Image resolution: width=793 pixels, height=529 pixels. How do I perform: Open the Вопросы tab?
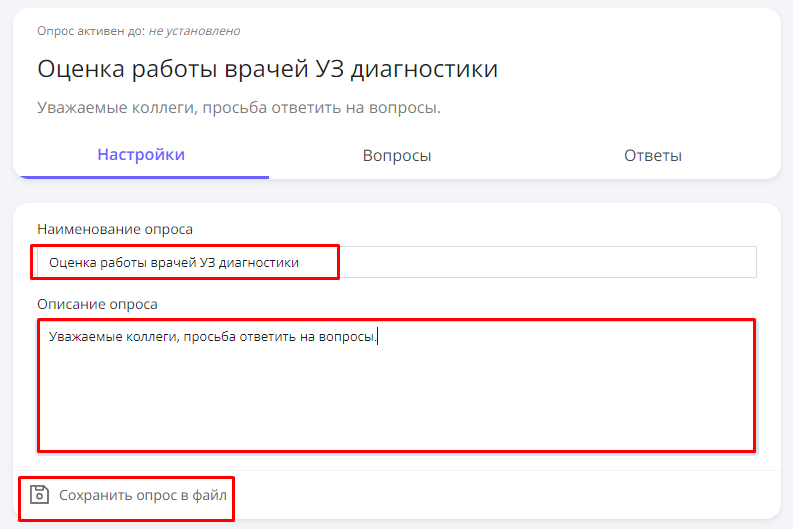point(397,156)
